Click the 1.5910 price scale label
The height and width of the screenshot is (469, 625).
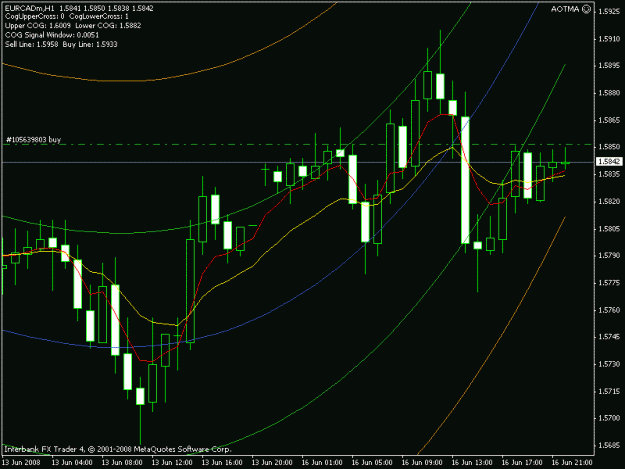[609, 39]
